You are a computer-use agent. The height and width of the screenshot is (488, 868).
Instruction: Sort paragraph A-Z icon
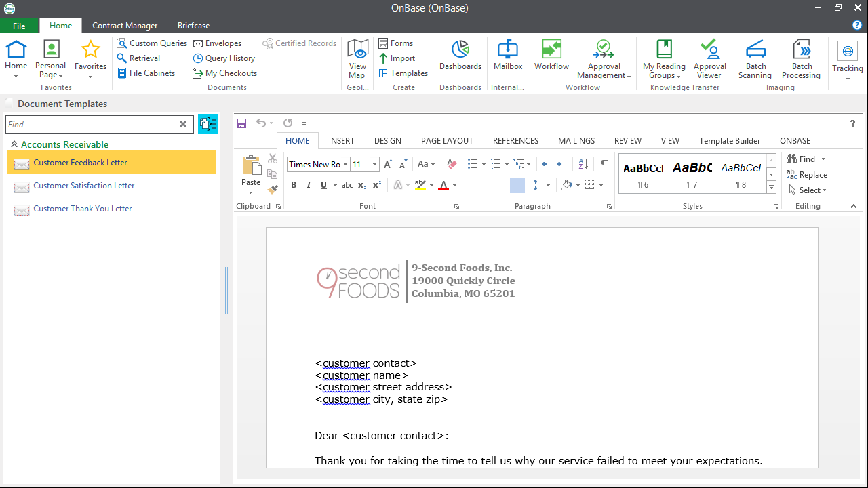[583, 164]
